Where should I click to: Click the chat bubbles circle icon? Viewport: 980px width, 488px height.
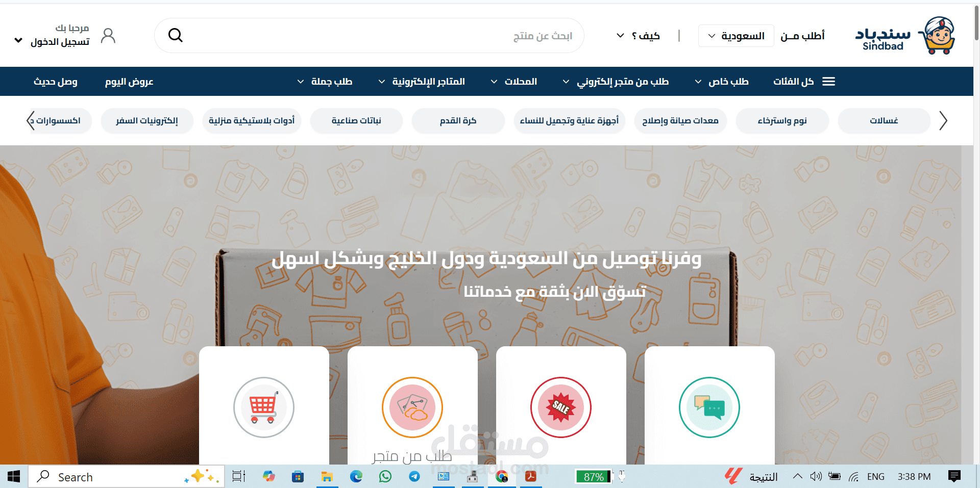709,407
